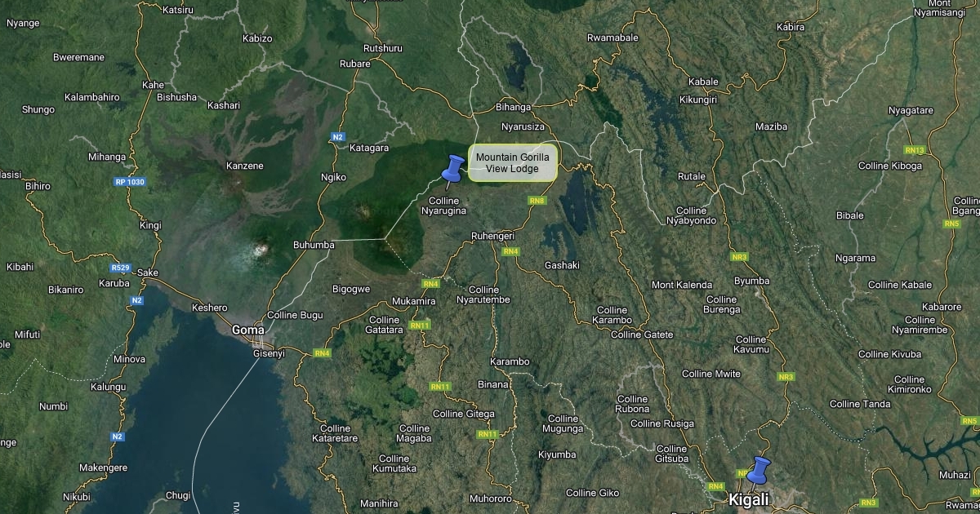Screen dimensions: 980x514
Task: Click the RN13 road shield near Nyagatare
Action: click(915, 150)
